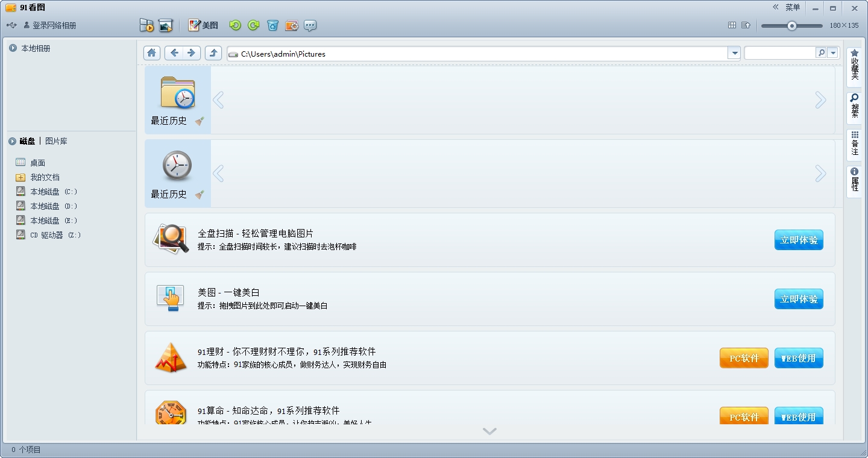Open the 收藏夹 favorites side tab
868x458 pixels.
pos(854,64)
